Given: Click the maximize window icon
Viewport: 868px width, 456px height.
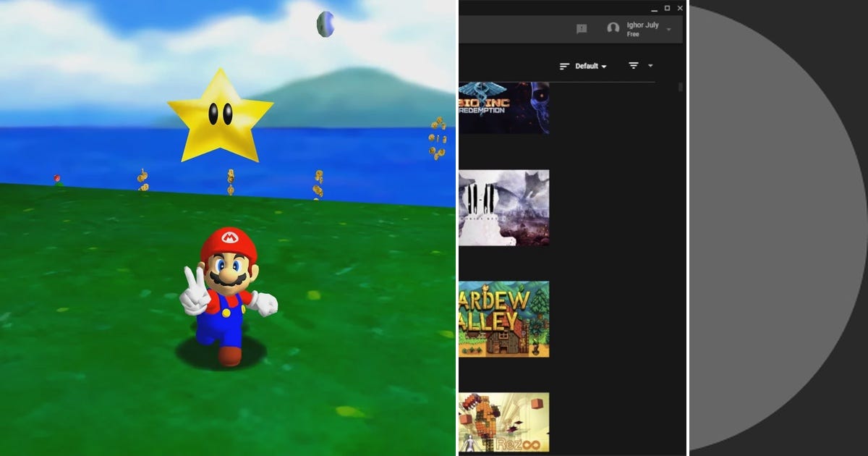Looking at the screenshot, I should tap(667, 8).
